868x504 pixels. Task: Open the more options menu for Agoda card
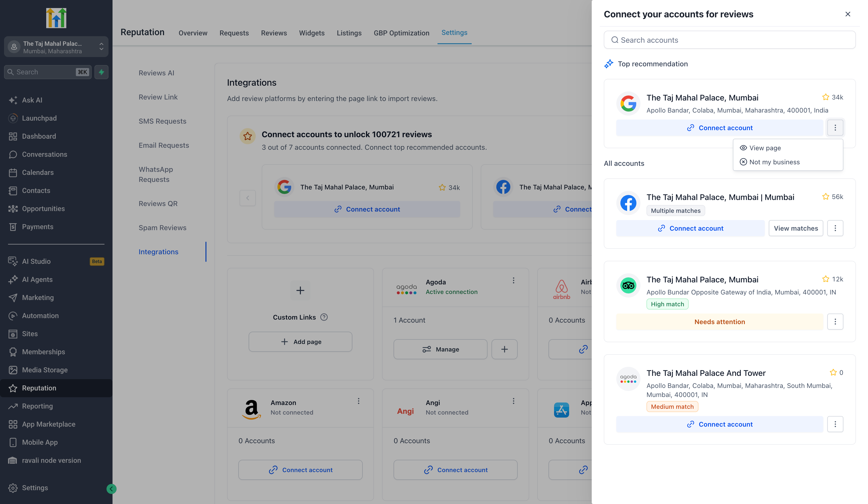(513, 280)
